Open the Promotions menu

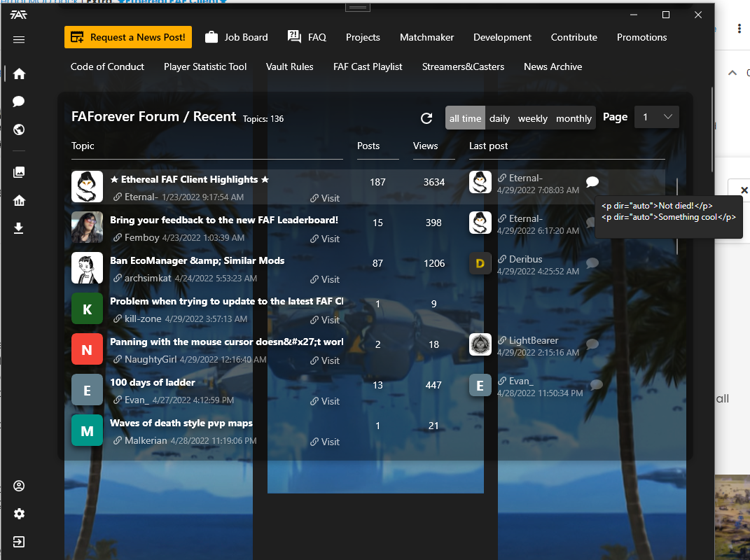click(x=641, y=37)
